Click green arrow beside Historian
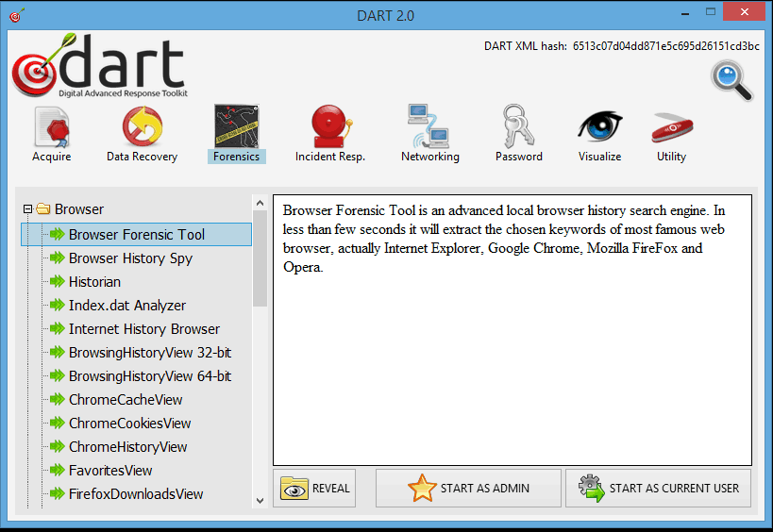Screen dimensions: 773x532 [x=58, y=281]
